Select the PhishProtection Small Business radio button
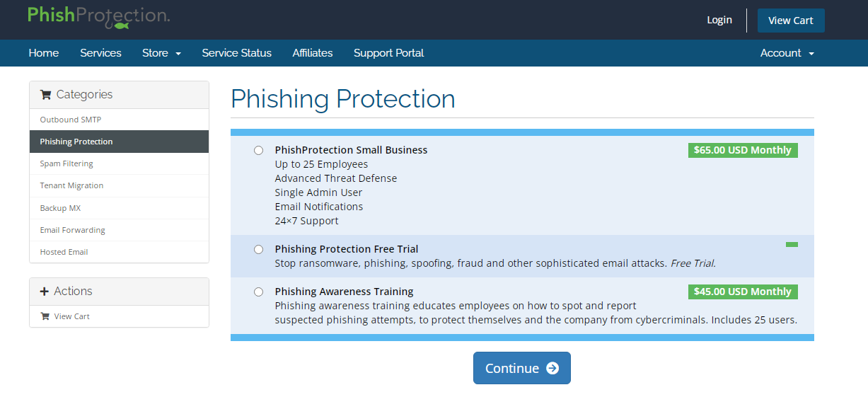Screen dimensions: 868x397 point(258,150)
